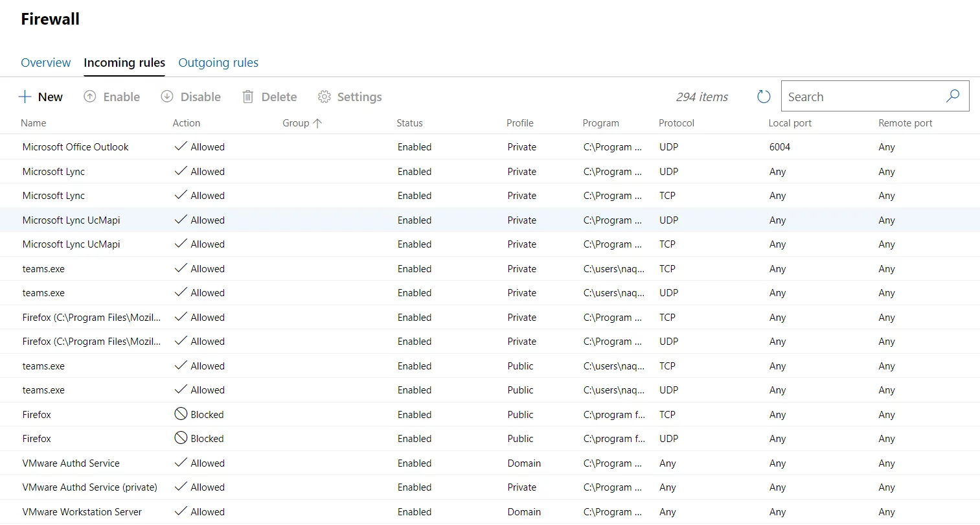Click the blocked icon in the Firefox UDP row

pos(181,438)
